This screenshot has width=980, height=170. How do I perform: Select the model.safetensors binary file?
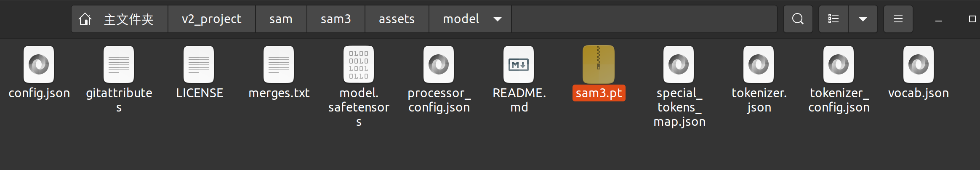[359, 64]
